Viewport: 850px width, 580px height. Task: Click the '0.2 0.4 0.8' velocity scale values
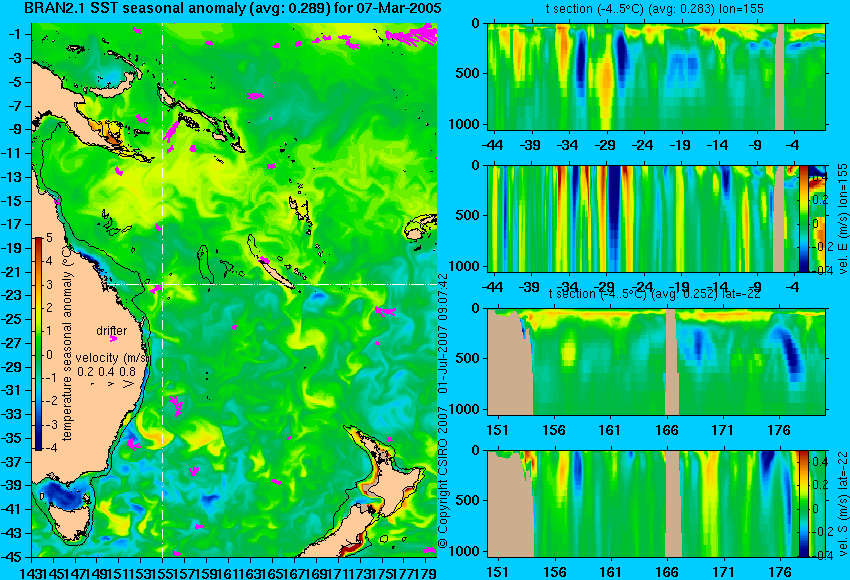click(x=106, y=372)
